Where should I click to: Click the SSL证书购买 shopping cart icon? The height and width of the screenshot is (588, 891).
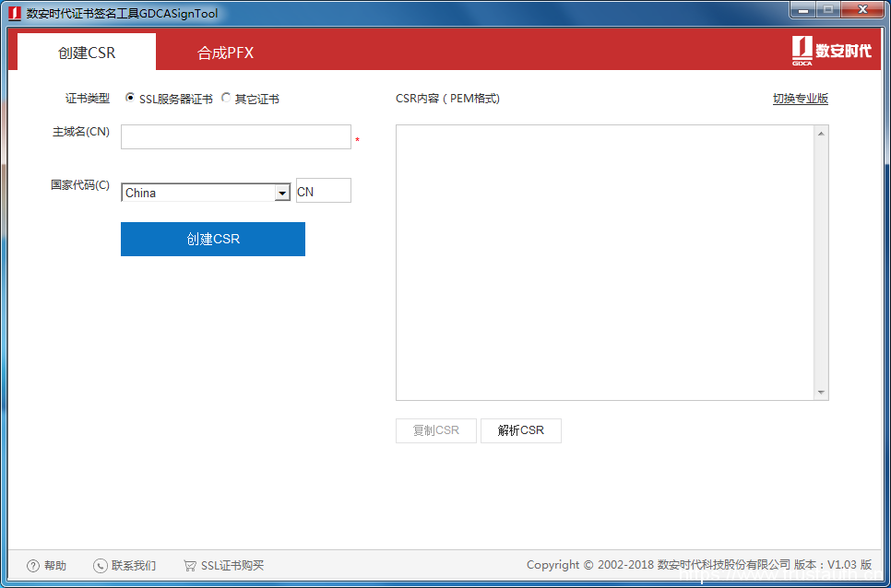click(x=190, y=566)
